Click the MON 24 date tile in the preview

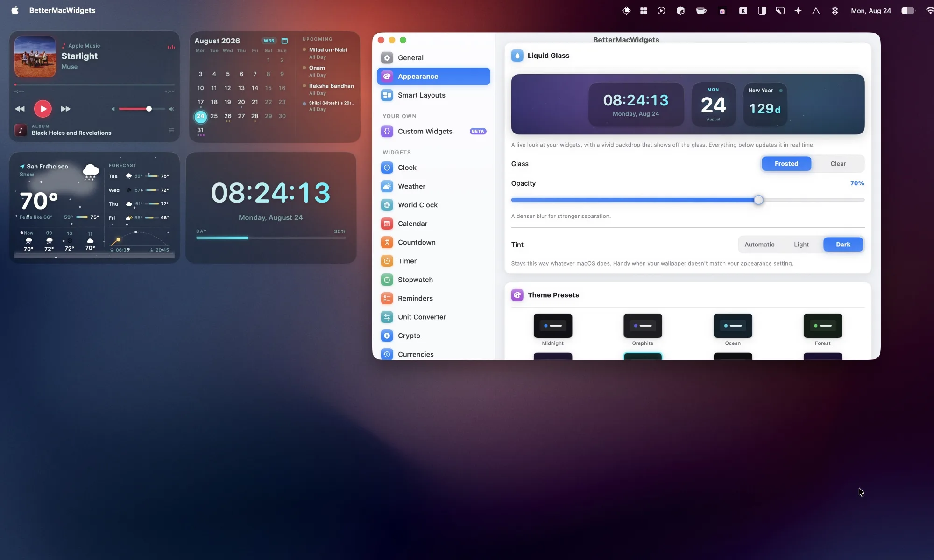tap(714, 104)
